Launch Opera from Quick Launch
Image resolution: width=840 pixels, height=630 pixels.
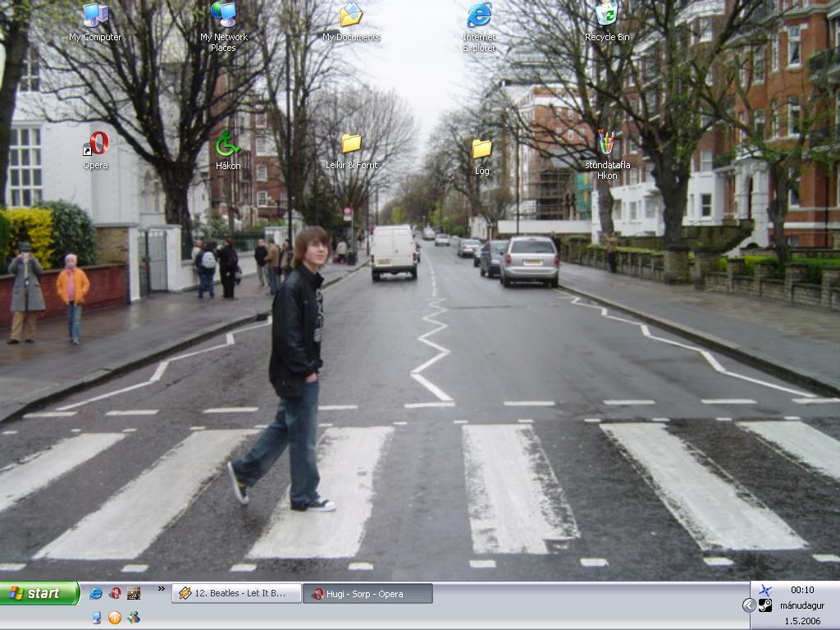click(x=115, y=593)
